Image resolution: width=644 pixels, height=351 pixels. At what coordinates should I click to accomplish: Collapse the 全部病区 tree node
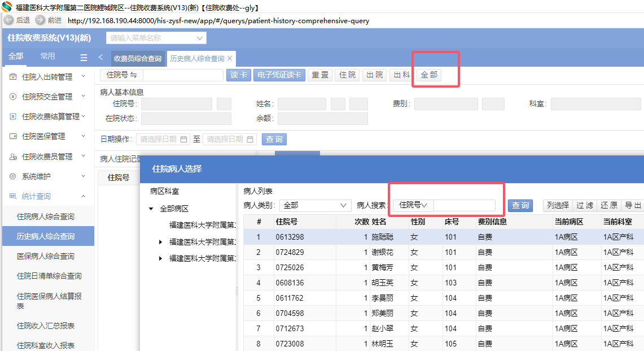click(151, 209)
